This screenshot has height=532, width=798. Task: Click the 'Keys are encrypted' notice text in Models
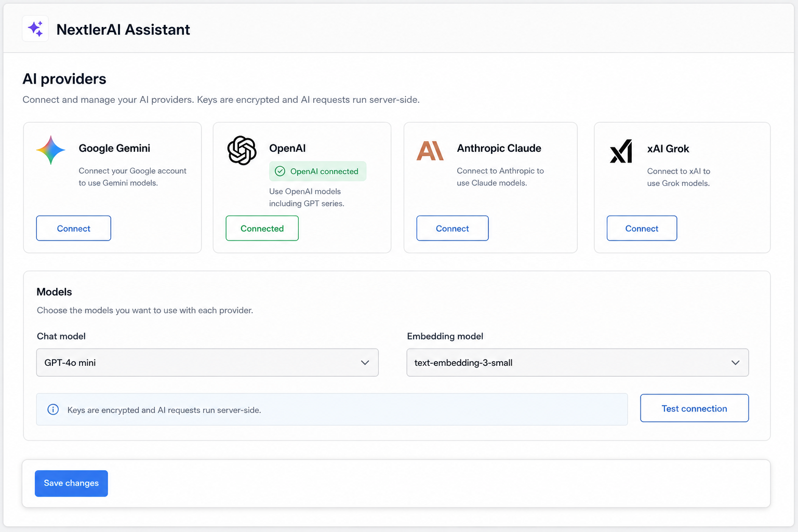point(164,410)
